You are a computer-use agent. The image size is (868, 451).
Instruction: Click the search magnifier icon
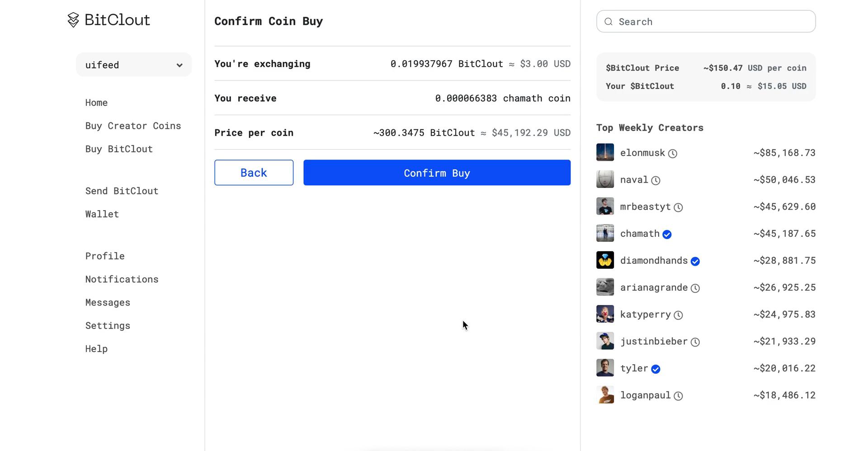[609, 22]
